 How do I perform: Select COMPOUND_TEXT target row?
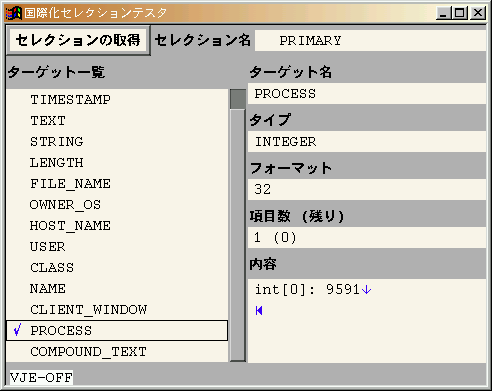tap(117, 352)
